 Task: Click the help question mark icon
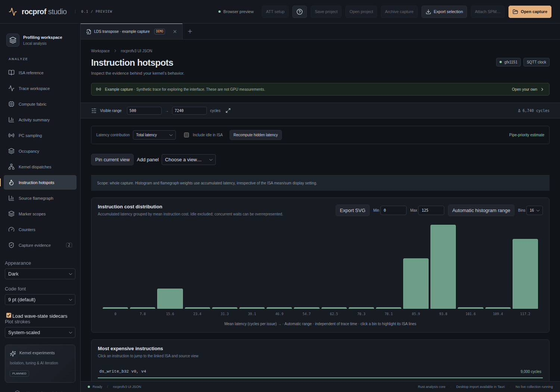[x=299, y=12]
